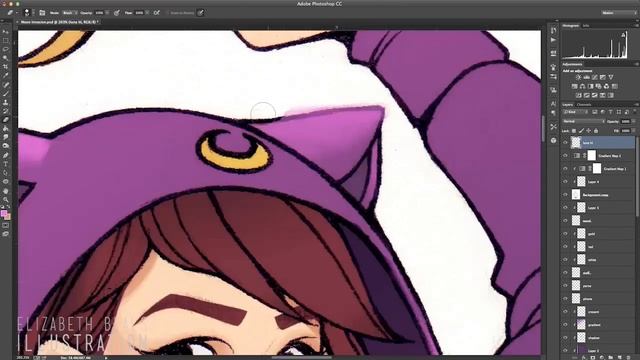
Task: Switch to the Info tab
Action: point(586,25)
